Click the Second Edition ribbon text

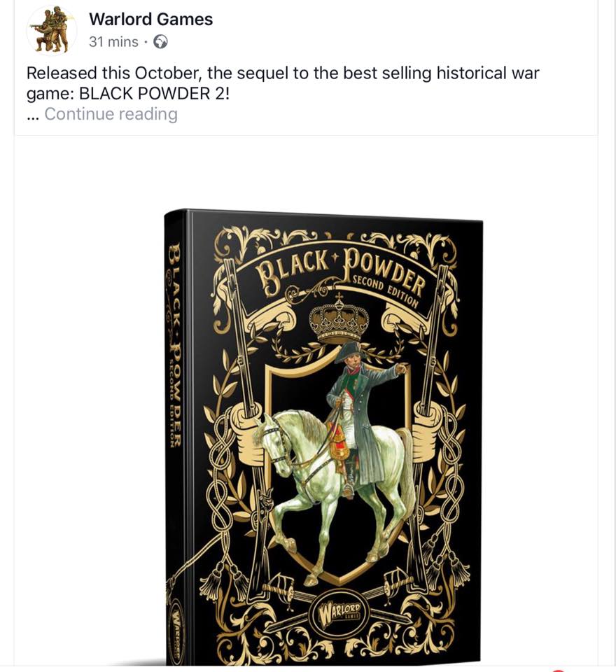[385, 290]
